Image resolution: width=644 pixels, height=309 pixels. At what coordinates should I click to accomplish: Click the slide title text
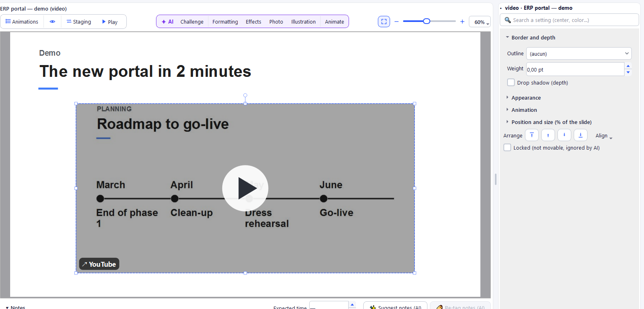(x=145, y=72)
